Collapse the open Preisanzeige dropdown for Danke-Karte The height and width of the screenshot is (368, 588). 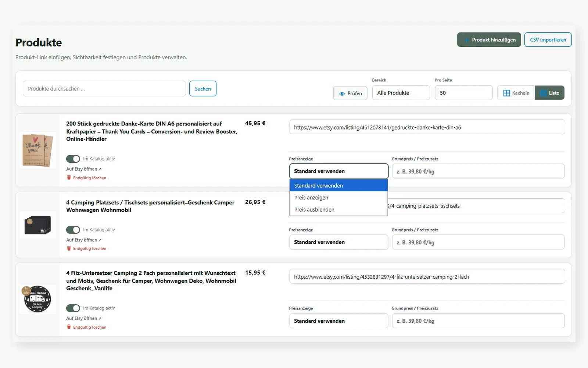click(x=339, y=171)
